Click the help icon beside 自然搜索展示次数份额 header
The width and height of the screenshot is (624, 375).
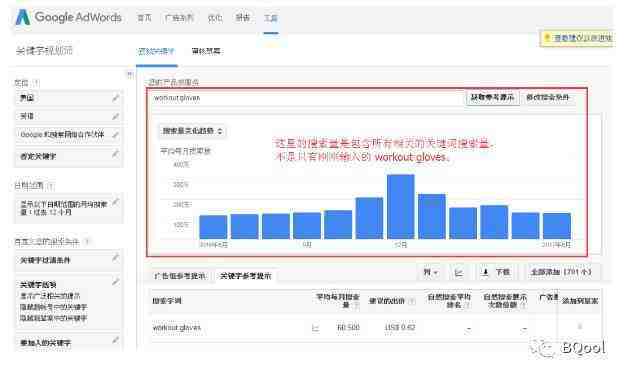523,305
